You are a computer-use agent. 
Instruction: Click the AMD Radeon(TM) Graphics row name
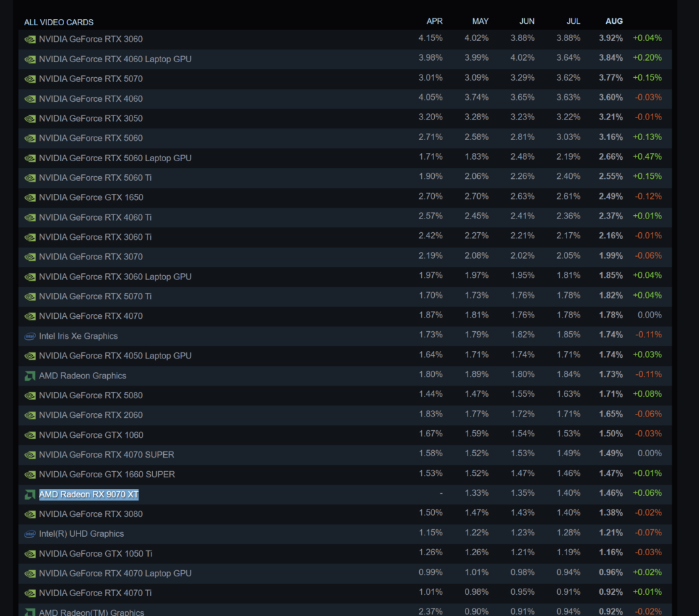click(x=91, y=613)
